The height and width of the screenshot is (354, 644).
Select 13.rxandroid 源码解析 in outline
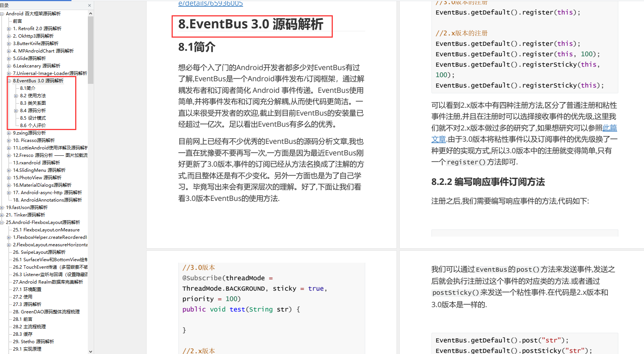pos(36,163)
